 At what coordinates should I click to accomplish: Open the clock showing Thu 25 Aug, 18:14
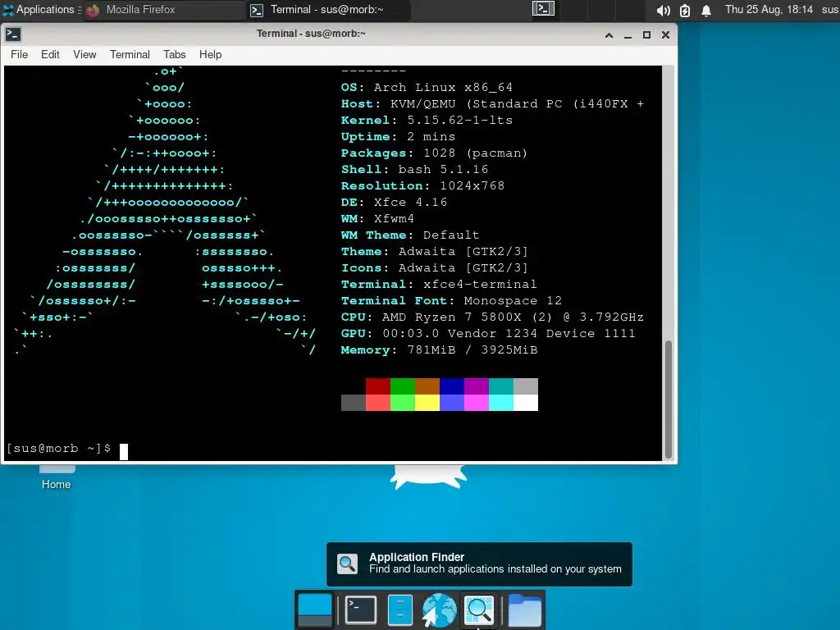[769, 10]
